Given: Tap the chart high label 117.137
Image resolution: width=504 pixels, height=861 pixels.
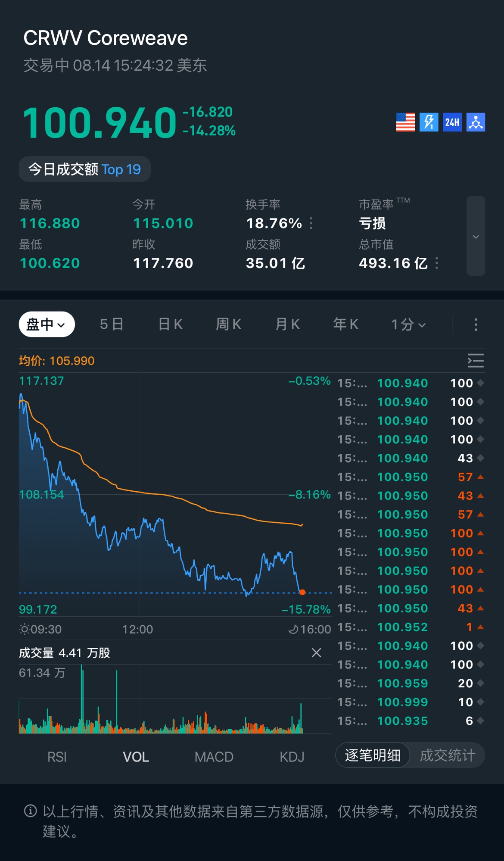Looking at the screenshot, I should (41, 381).
